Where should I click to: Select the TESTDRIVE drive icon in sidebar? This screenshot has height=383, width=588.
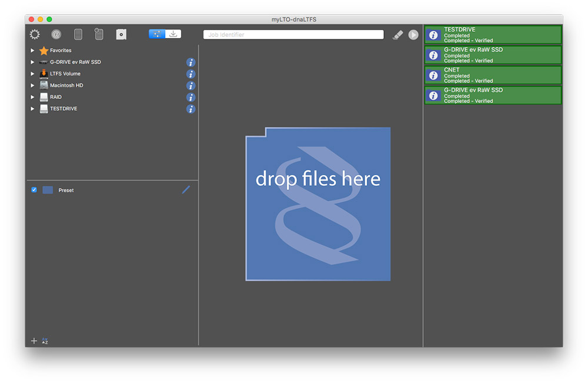[44, 108]
